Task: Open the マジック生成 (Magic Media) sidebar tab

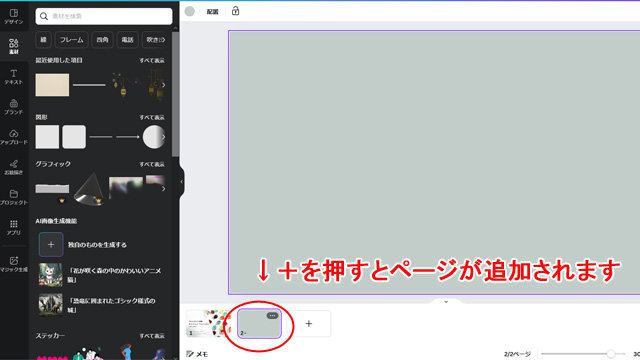Action: pos(14,264)
